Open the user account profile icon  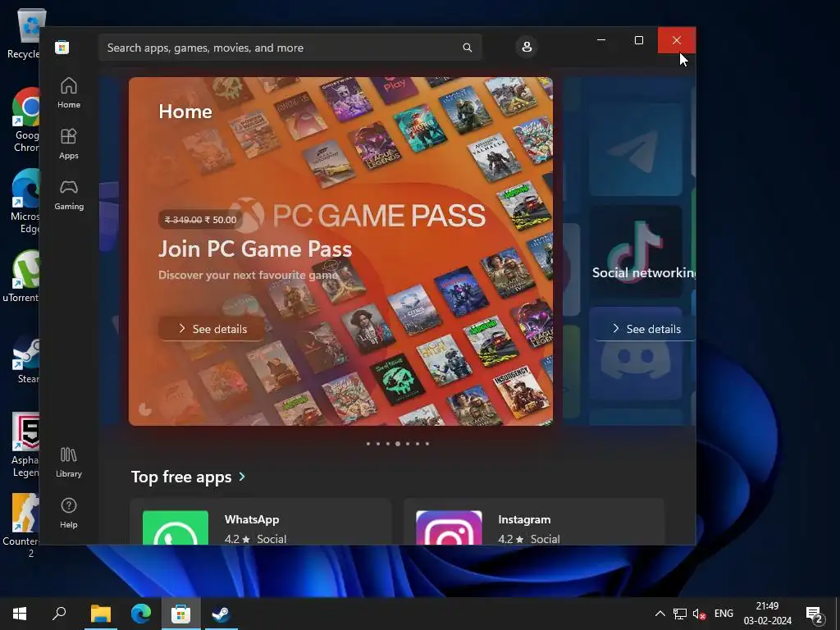[x=527, y=47]
